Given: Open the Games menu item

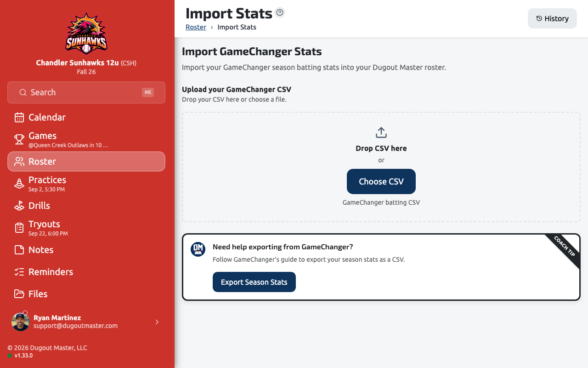Looking at the screenshot, I should tap(86, 139).
